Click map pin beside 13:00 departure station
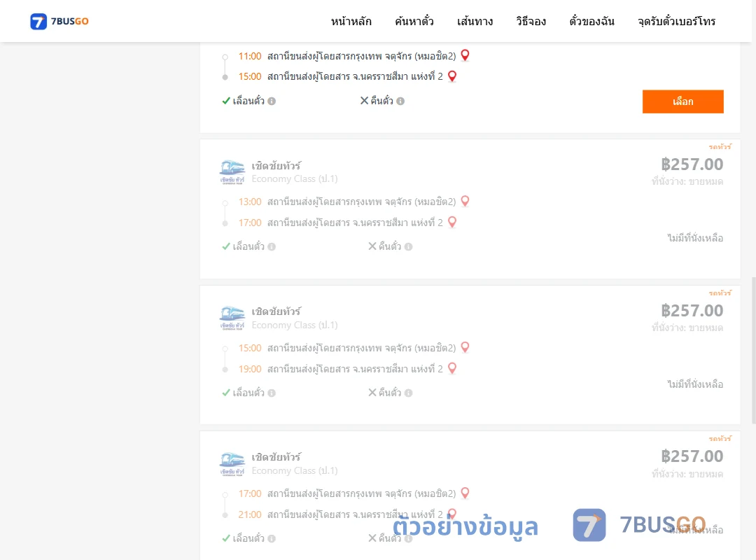756x560 pixels. [465, 201]
